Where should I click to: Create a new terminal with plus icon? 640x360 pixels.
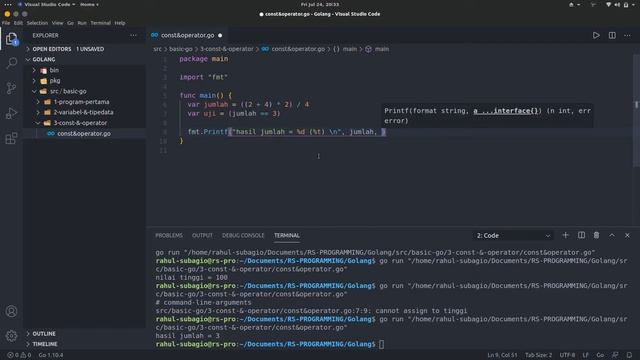(565, 235)
